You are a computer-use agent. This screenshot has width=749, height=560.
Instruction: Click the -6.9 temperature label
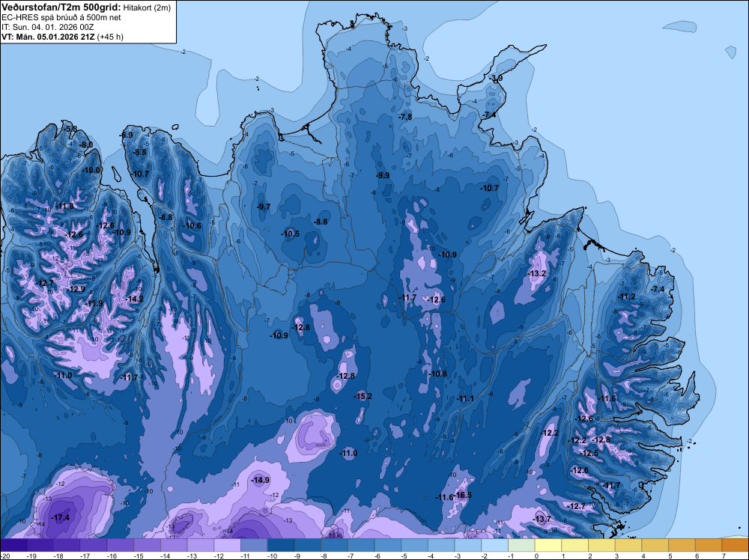(x=126, y=135)
